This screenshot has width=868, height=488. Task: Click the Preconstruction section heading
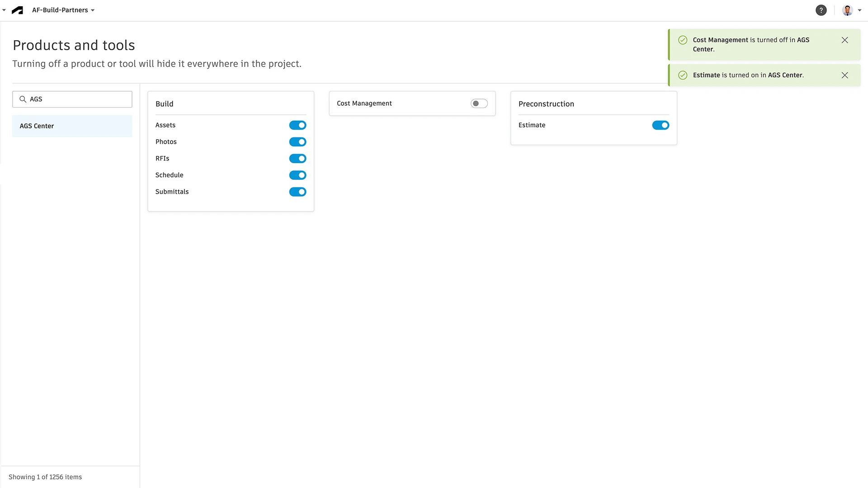pyautogui.click(x=546, y=104)
